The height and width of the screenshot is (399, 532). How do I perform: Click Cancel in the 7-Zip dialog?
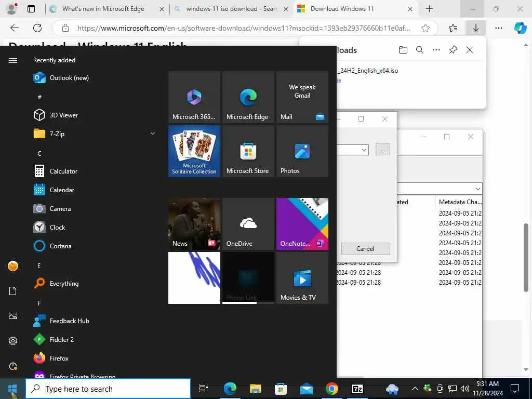pos(365,249)
